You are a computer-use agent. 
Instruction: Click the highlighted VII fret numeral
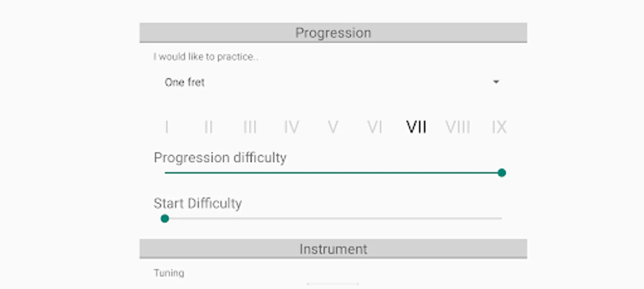416,127
